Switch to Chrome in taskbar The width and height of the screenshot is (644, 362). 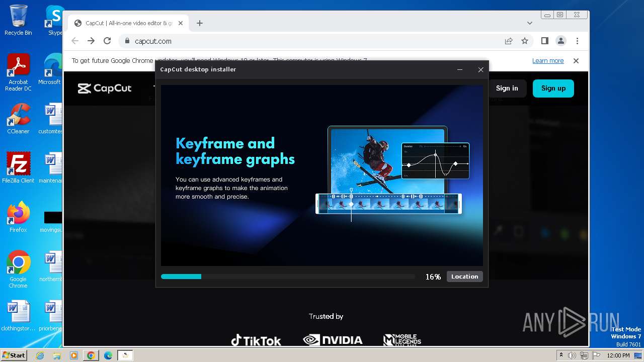tap(91, 355)
